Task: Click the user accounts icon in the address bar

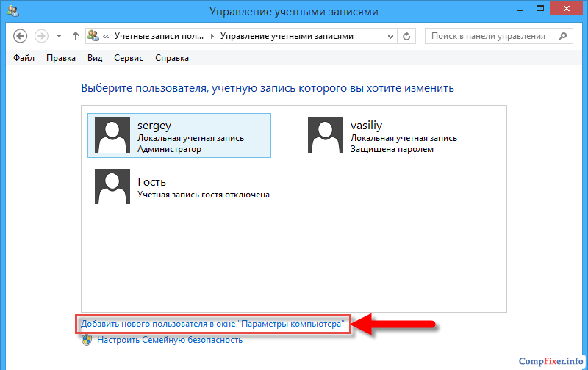Action: tap(94, 36)
